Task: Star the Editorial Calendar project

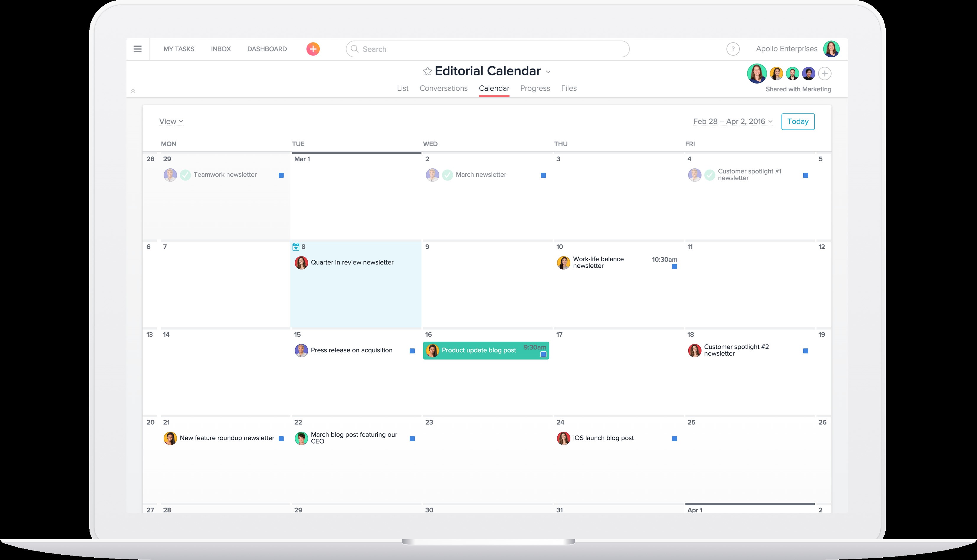Action: (427, 71)
